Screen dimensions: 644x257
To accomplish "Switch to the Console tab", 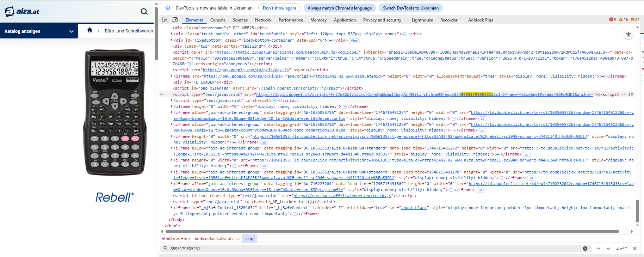I will point(218,20).
